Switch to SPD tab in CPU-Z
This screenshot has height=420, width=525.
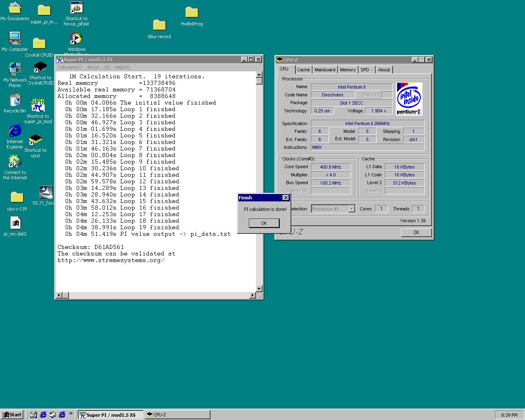(x=365, y=70)
